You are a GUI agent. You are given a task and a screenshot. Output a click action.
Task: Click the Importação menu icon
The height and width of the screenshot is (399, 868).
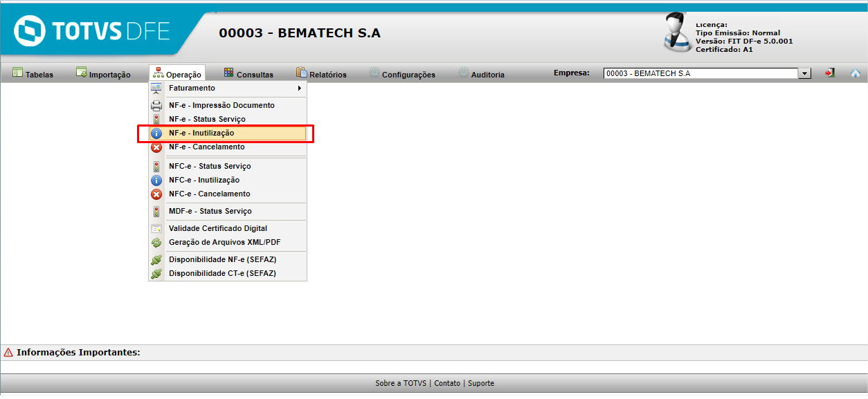[82, 73]
